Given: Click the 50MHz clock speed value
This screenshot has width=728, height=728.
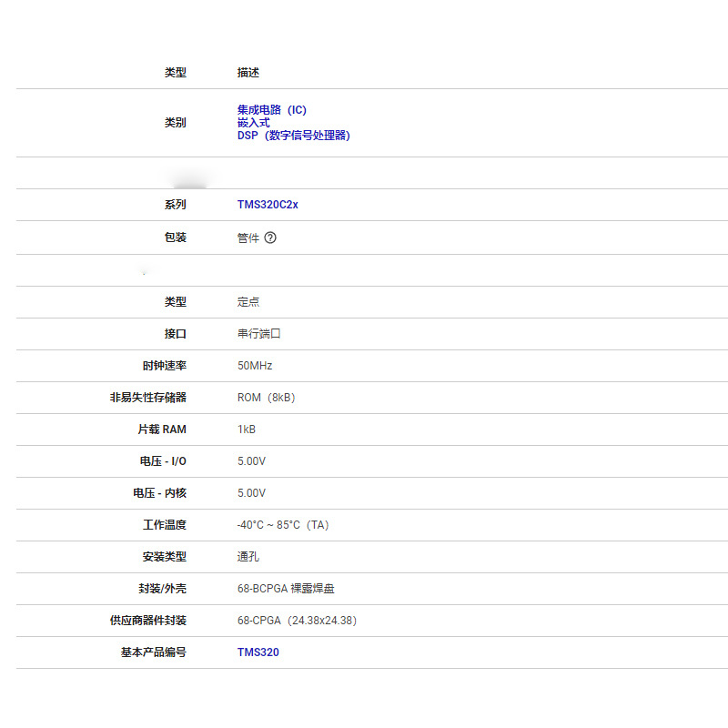Looking at the screenshot, I should pyautogui.click(x=255, y=366).
